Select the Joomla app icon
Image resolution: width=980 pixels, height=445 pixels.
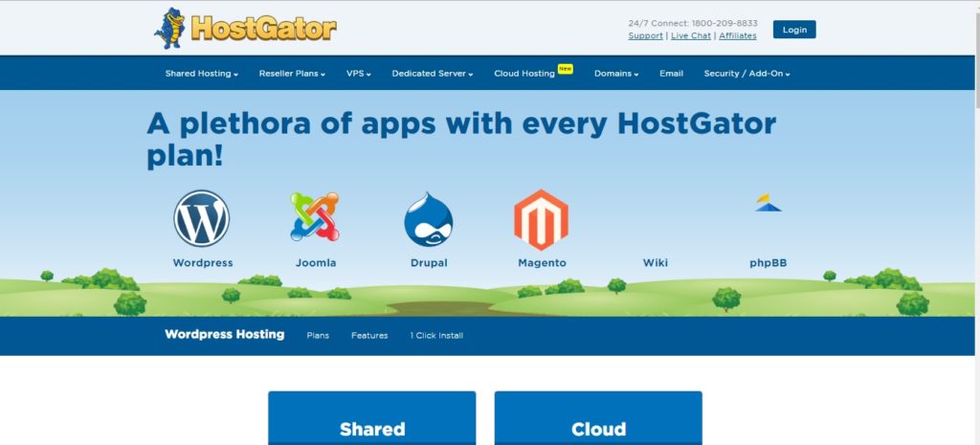[x=315, y=217]
